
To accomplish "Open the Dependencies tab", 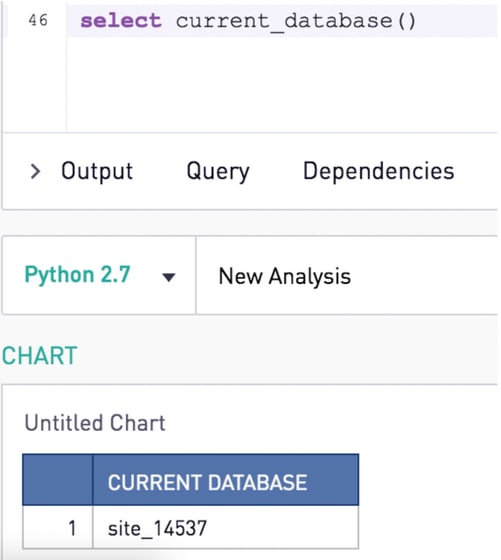I will [x=379, y=171].
